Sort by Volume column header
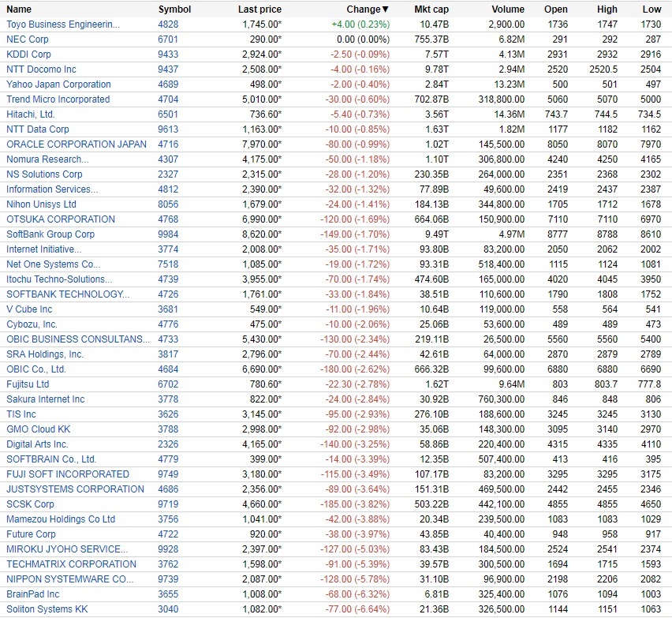The width and height of the screenshot is (672, 618). coord(508,9)
